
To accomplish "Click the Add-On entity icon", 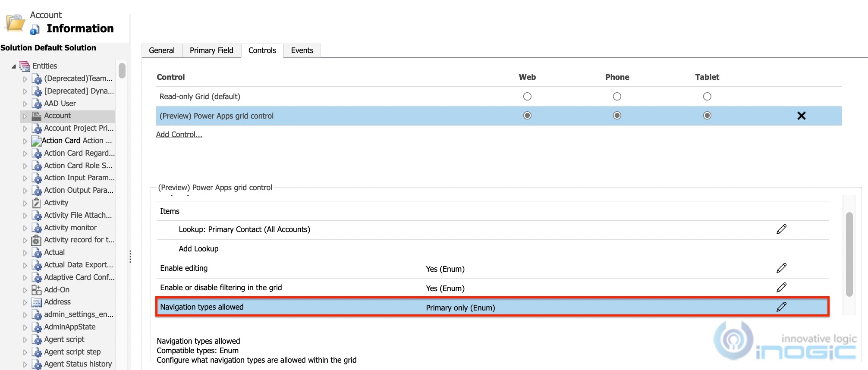I will pyautogui.click(x=37, y=290).
